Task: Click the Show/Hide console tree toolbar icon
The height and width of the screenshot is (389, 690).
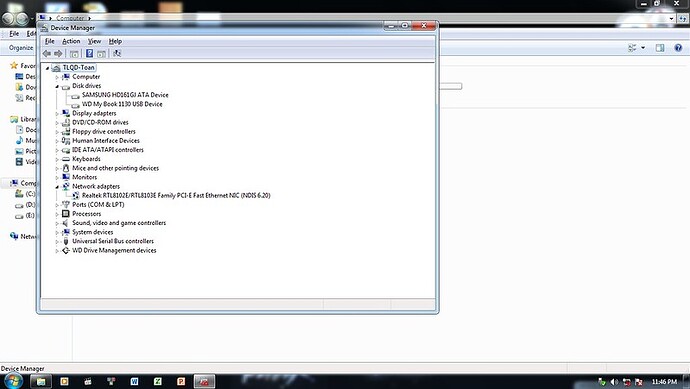Action: click(74, 54)
